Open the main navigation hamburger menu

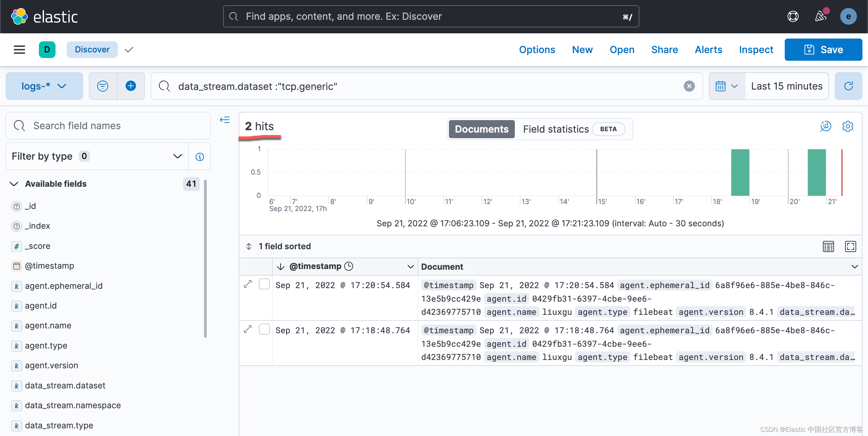click(x=19, y=49)
